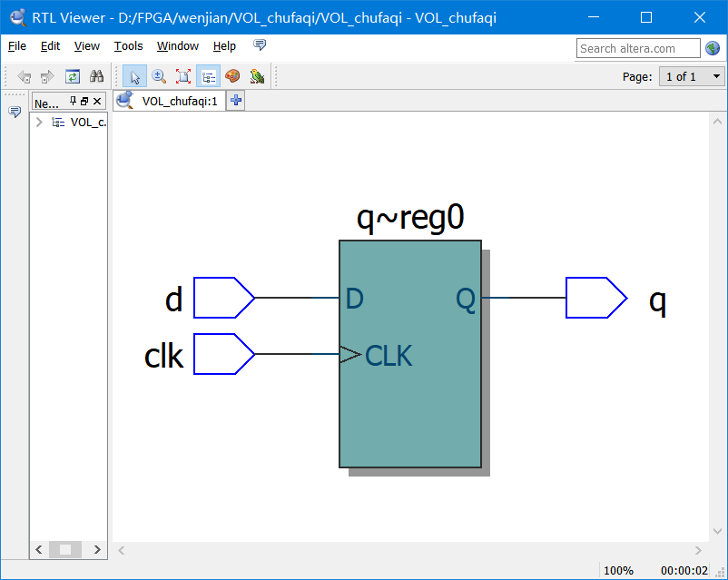The height and width of the screenshot is (580, 728).
Task: Click the Find binoculars icon
Action: [96, 76]
